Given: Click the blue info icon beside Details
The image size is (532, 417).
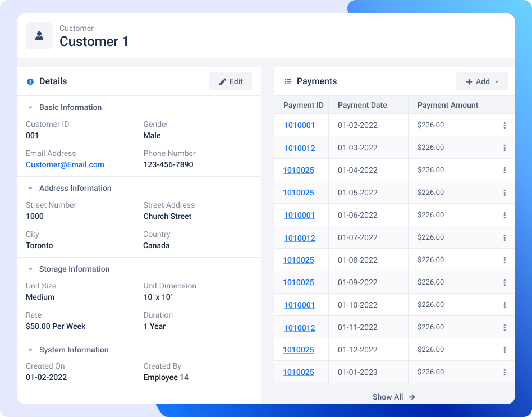Looking at the screenshot, I should 30,81.
